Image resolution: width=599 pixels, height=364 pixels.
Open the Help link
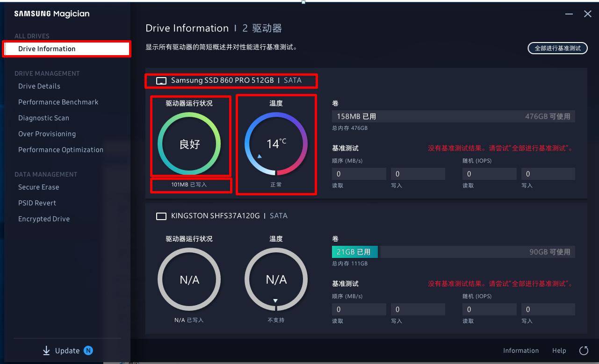tap(559, 350)
